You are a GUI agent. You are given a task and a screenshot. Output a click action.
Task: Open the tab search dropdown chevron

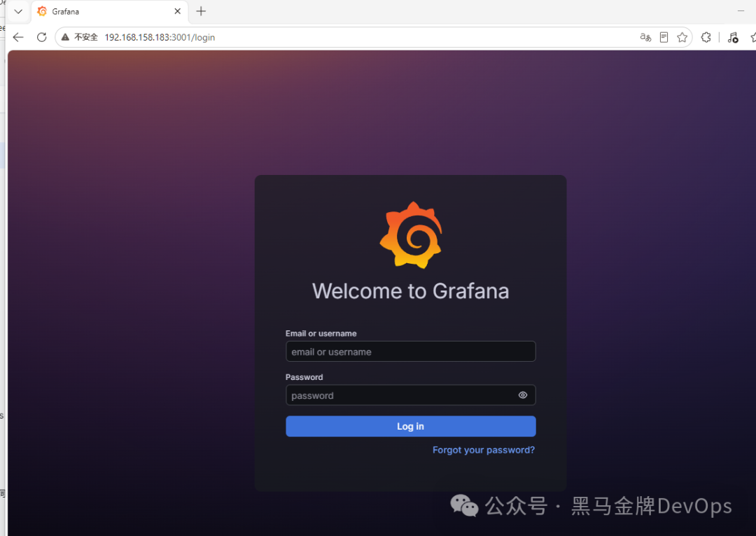pos(18,11)
